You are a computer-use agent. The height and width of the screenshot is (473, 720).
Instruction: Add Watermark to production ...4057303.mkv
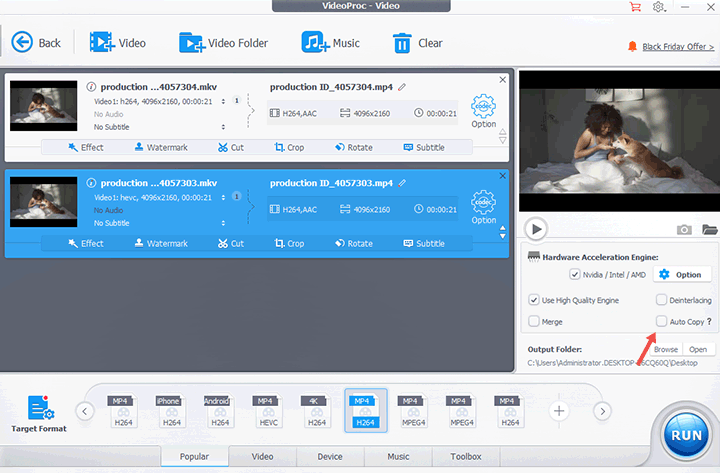[161, 243]
